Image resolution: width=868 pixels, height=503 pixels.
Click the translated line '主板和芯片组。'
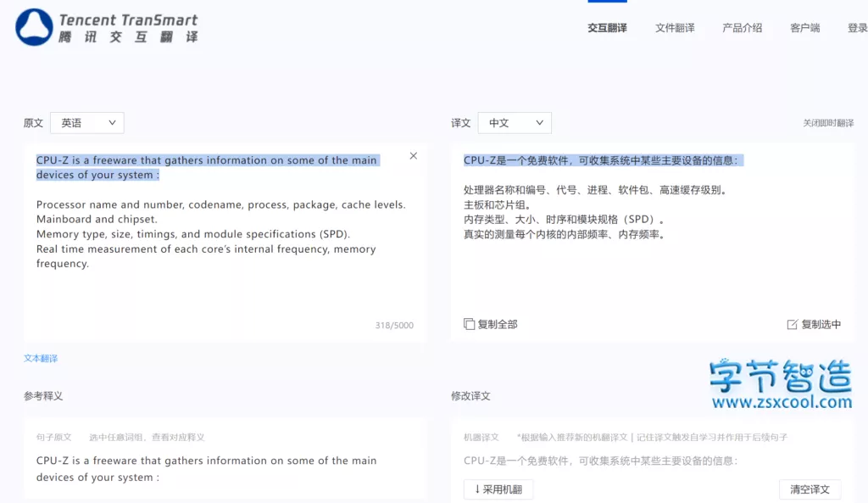498,204
